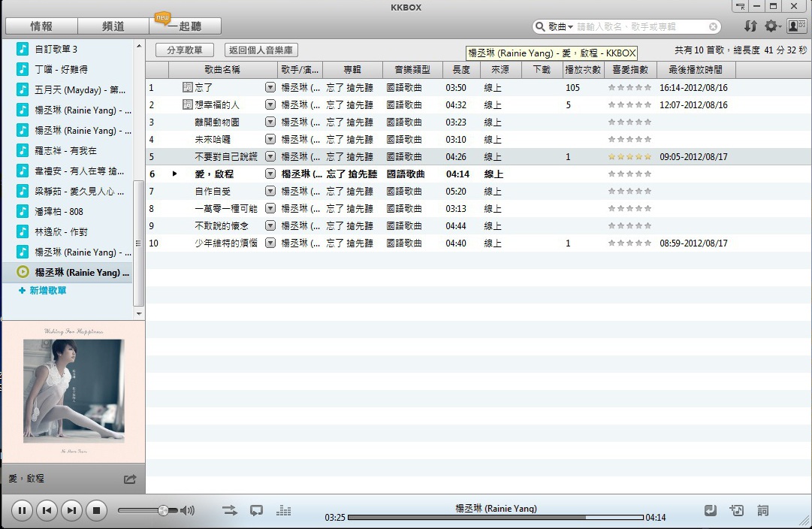Sort by the 播放次數 column header

pyautogui.click(x=583, y=69)
